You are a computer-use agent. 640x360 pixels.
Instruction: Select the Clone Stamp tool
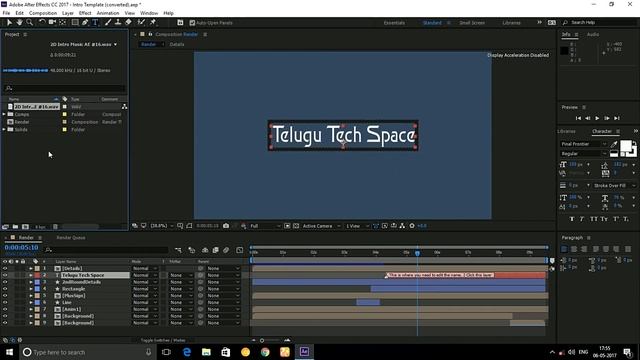pyautogui.click(x=118, y=22)
